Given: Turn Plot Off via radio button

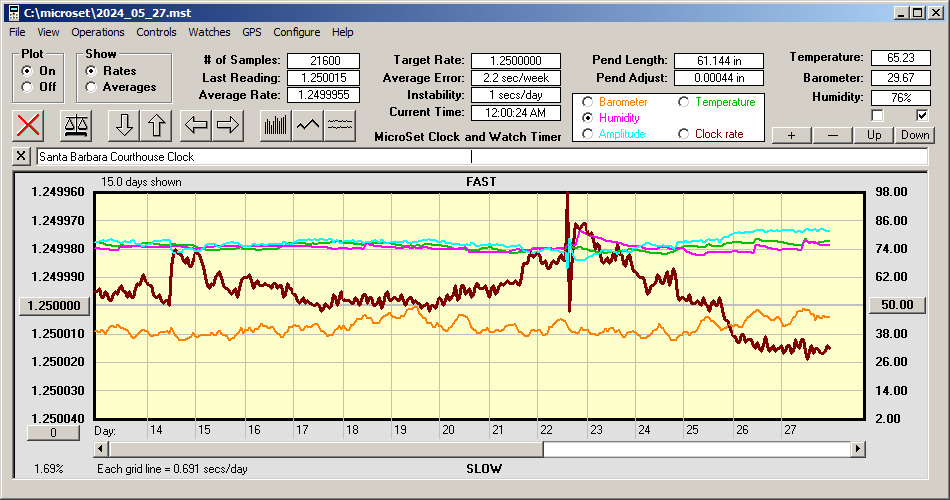Looking at the screenshot, I should 27,87.
